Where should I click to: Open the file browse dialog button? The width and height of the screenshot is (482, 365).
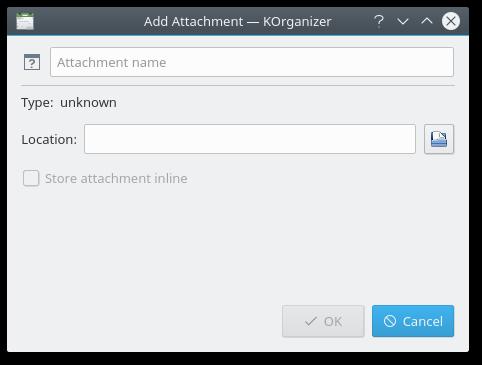point(439,139)
